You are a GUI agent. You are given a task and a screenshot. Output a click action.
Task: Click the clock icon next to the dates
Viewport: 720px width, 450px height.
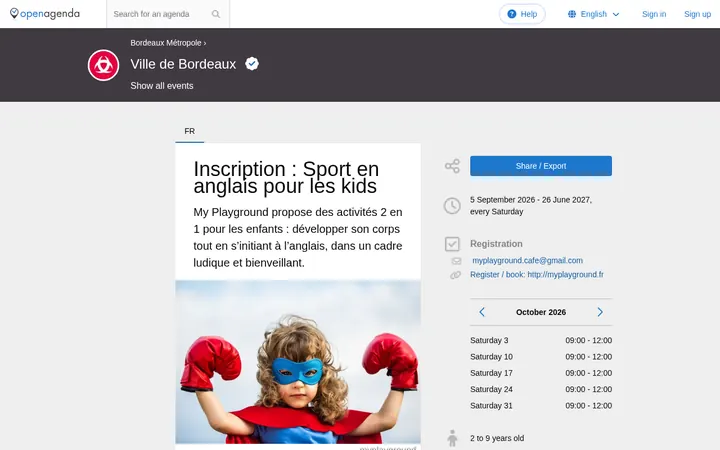point(452,206)
